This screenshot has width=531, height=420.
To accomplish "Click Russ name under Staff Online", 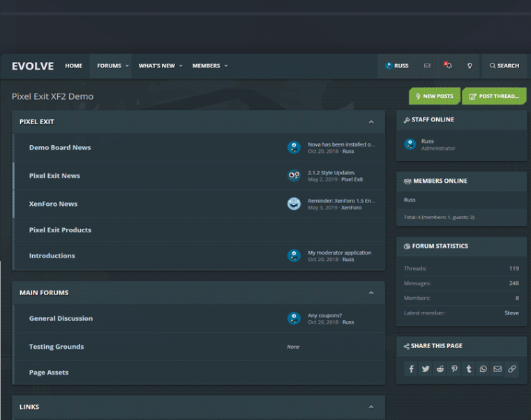I will 427,141.
